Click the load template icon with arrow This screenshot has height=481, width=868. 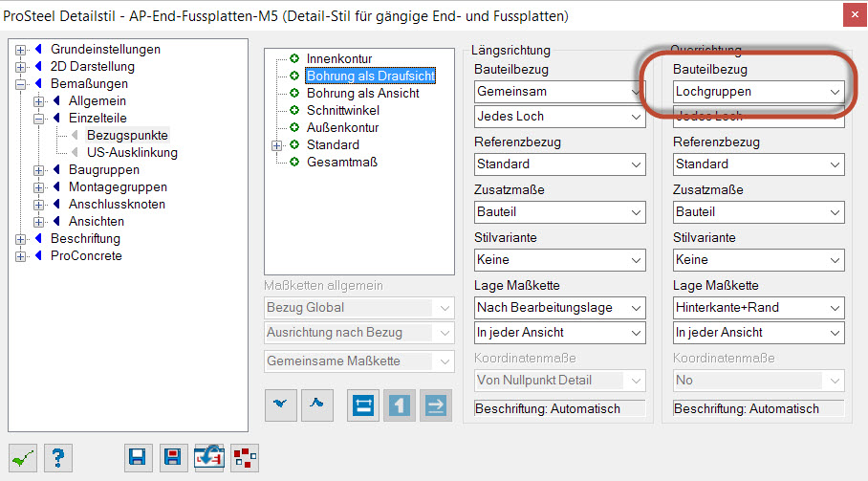click(x=208, y=458)
